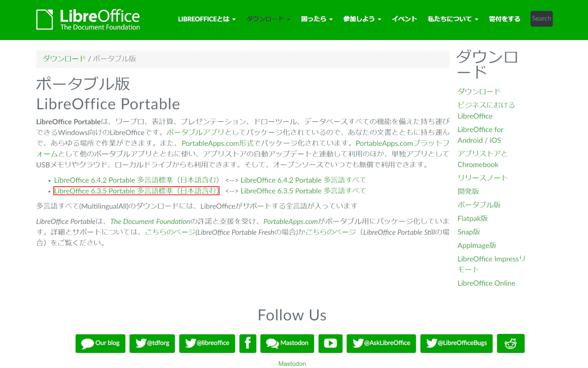The width and height of the screenshot is (588, 368).
Task: Download LibreOffice 6.4.2 Portable 多言語標準
Action: [137, 180]
